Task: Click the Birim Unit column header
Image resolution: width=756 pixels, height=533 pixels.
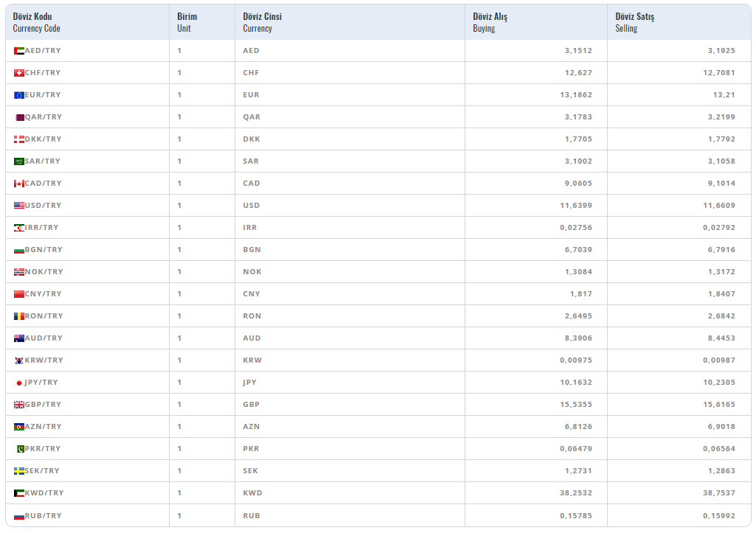Action: click(x=187, y=22)
